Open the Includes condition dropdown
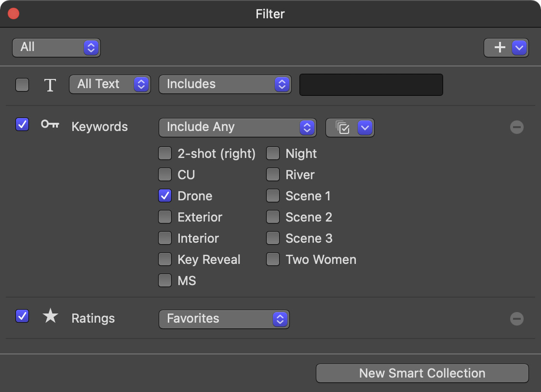The width and height of the screenshot is (541, 392). (225, 84)
